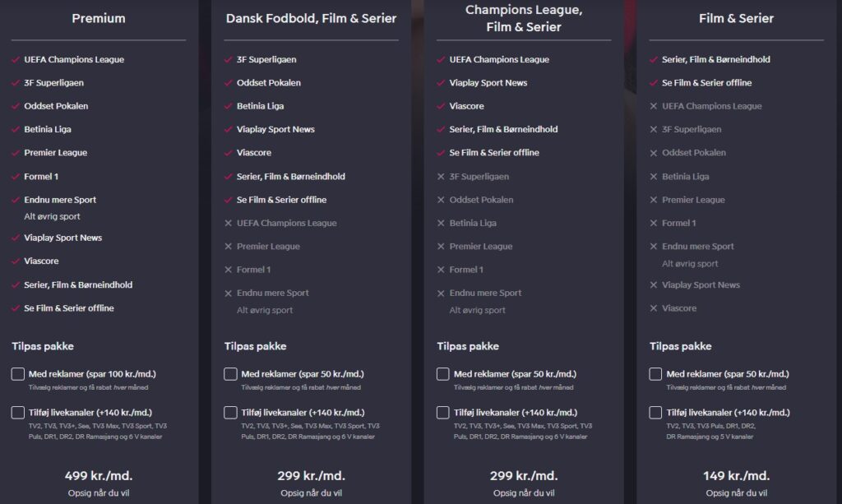Image resolution: width=842 pixels, height=504 pixels.
Task: Click checkmark next to Formel 1 in Premium
Action: point(16,177)
